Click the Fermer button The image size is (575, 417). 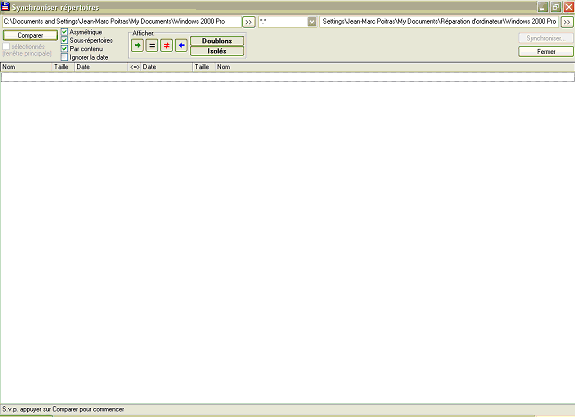click(546, 52)
